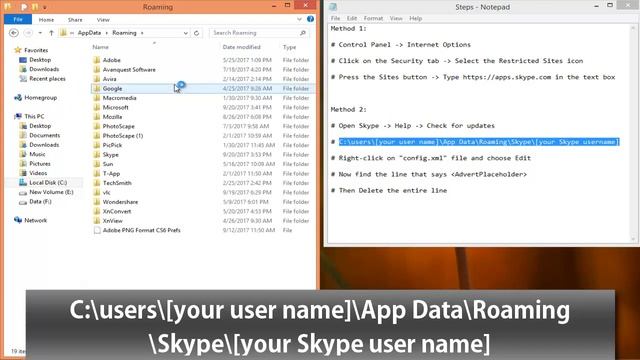Image resolution: width=640 pixels, height=360 pixels.
Task: Open Network in navigation pane
Action: pyautogui.click(x=36, y=220)
